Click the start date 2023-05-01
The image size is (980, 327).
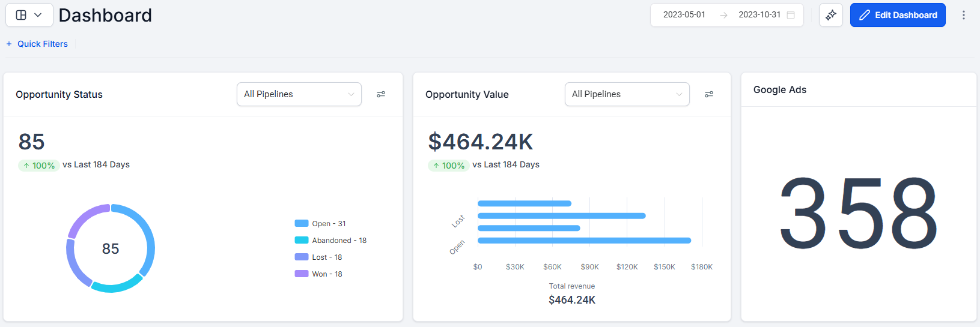coord(684,15)
